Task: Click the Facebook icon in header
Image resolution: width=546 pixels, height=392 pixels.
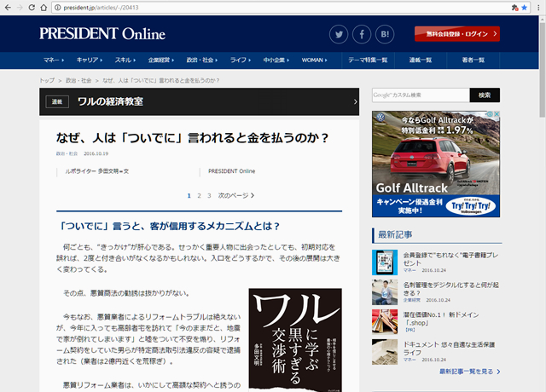Action: (362, 34)
